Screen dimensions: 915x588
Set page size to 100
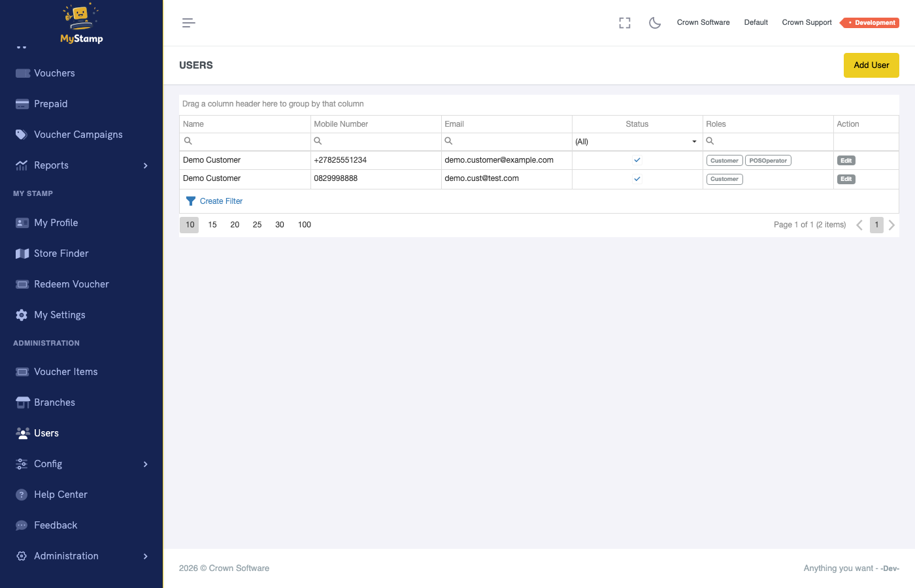click(x=305, y=225)
